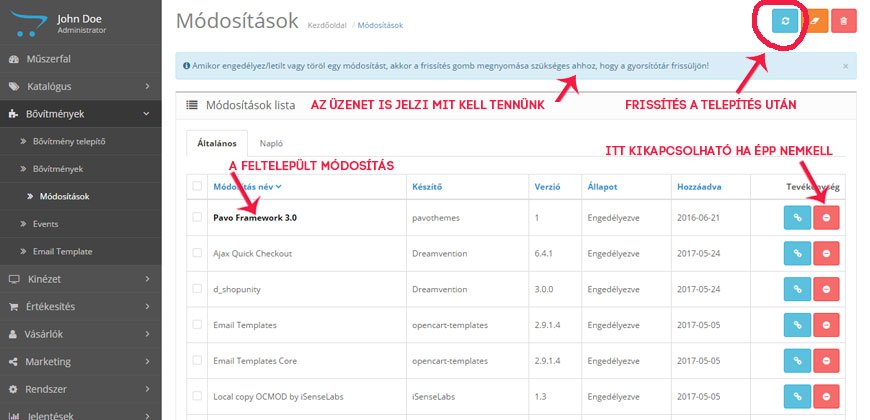Screen dimensions: 870x420
Task: Click link icon for Local copy OCMOD row
Action: point(797,396)
